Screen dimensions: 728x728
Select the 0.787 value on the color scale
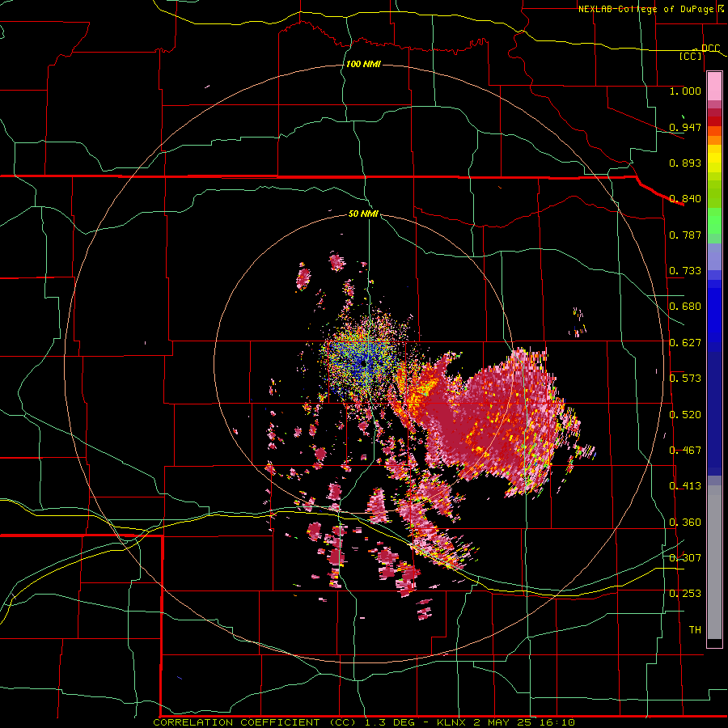tap(685, 235)
